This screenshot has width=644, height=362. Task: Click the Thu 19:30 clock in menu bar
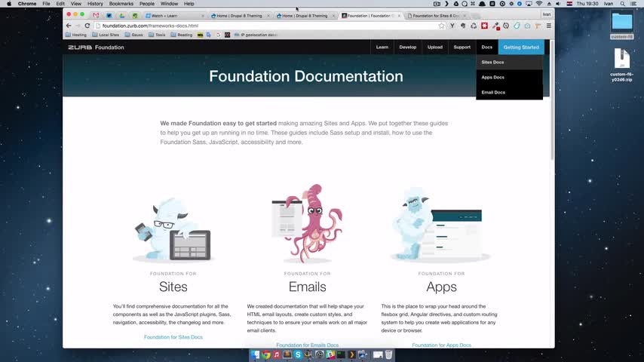[x=587, y=4]
